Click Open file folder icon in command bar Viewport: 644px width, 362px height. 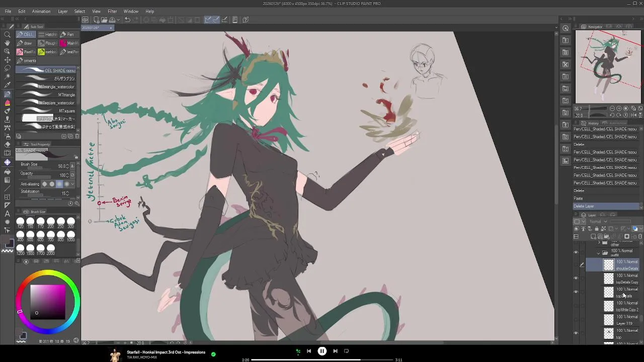tap(104, 20)
